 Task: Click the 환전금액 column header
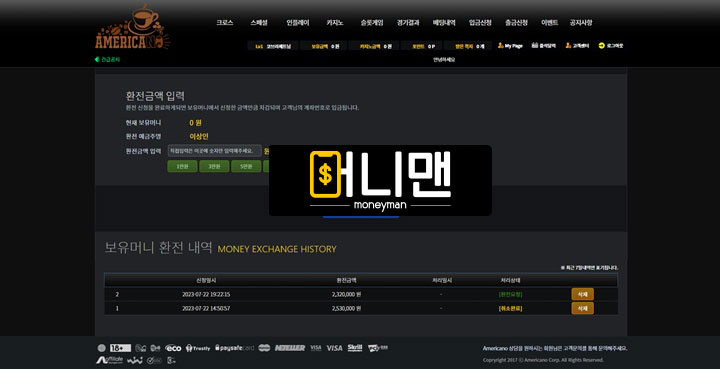(x=346, y=280)
